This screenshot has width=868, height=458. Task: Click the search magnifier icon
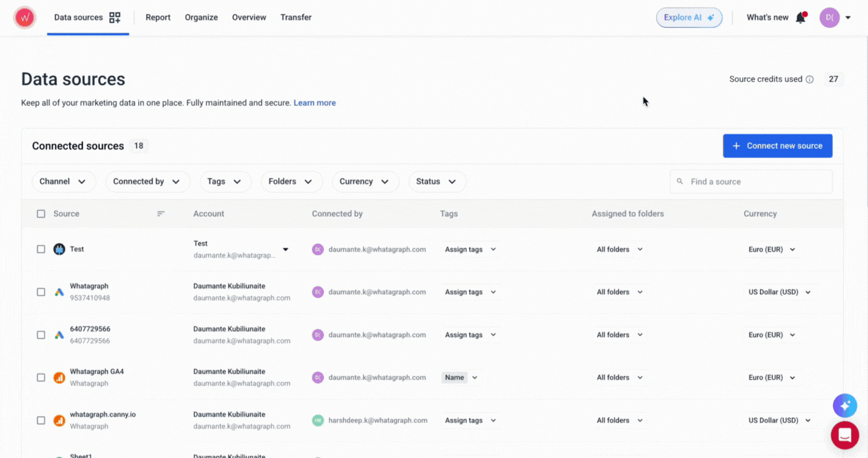tap(680, 181)
